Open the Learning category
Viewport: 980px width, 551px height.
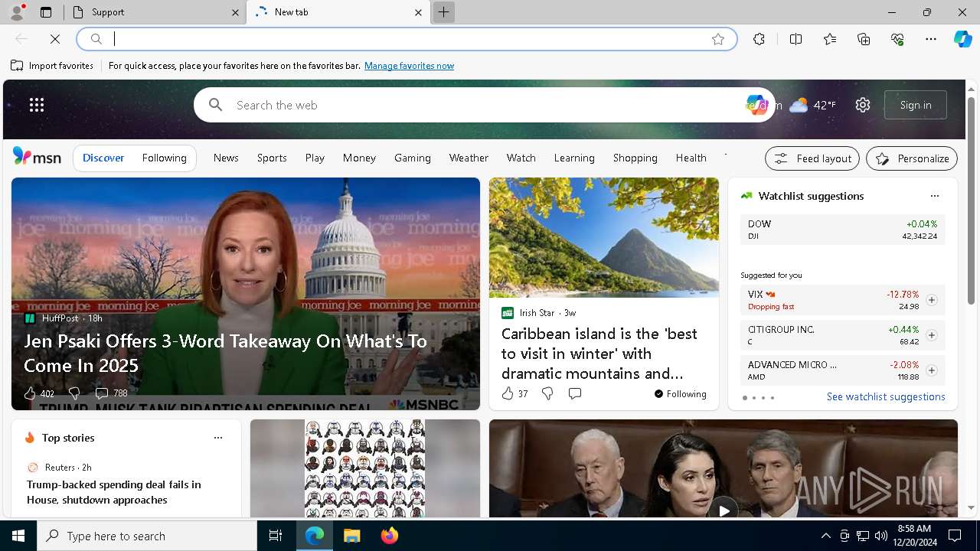coord(574,158)
